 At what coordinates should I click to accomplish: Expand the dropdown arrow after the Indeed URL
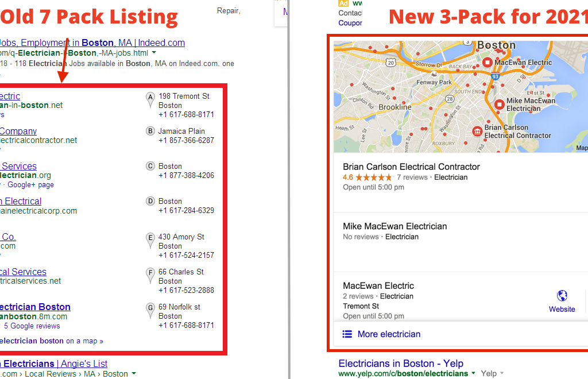point(154,53)
